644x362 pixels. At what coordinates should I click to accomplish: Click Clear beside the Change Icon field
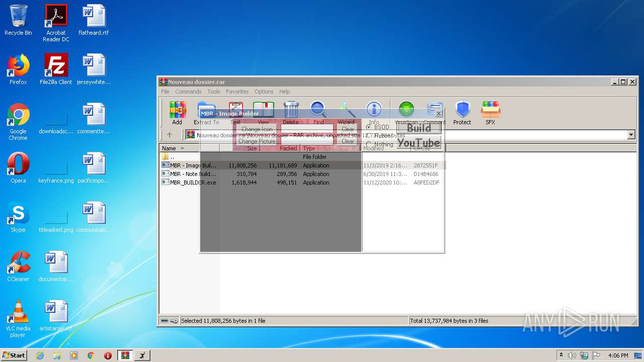[348, 129]
